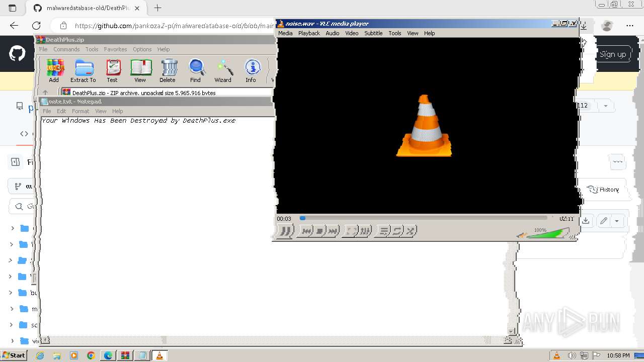This screenshot has width=644, height=362.
Task: Click GitHub file search field
Action: 22,207
